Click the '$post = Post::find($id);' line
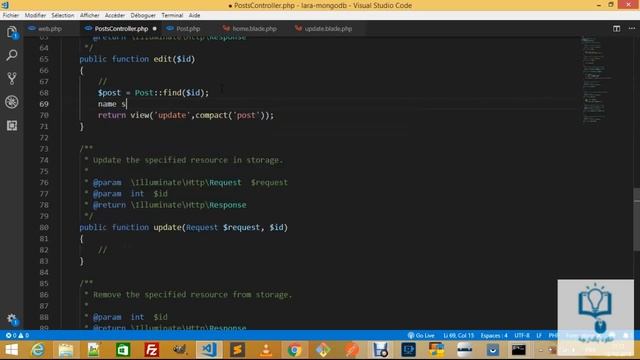 tap(153, 93)
